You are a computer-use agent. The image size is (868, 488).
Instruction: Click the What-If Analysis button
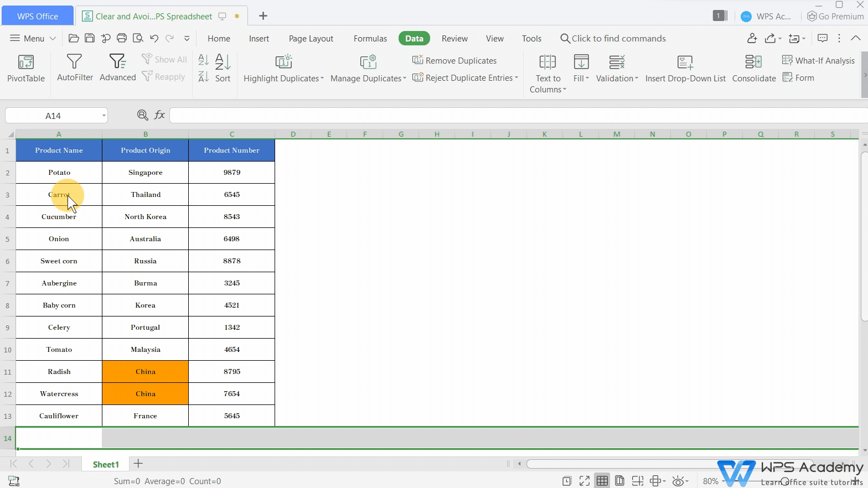tap(818, 60)
